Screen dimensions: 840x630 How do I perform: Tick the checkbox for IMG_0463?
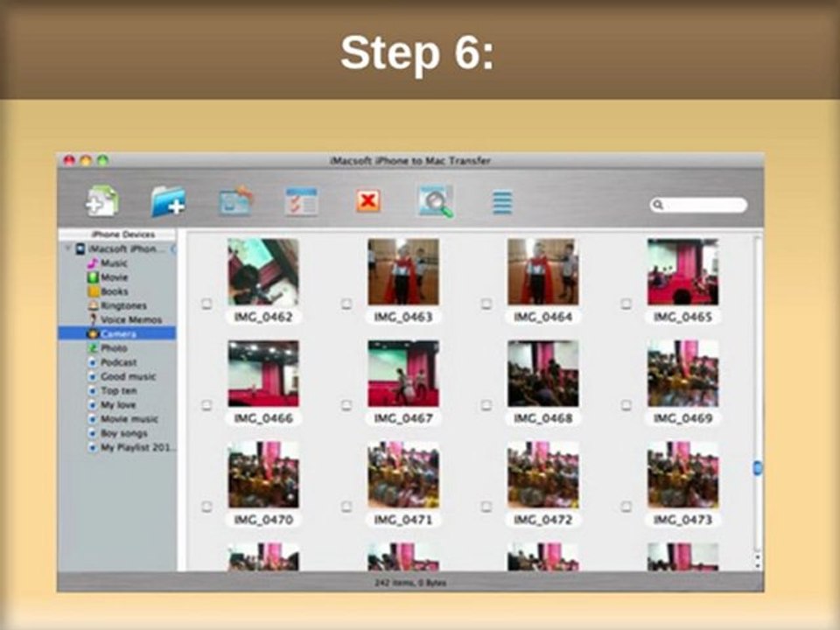tap(346, 304)
